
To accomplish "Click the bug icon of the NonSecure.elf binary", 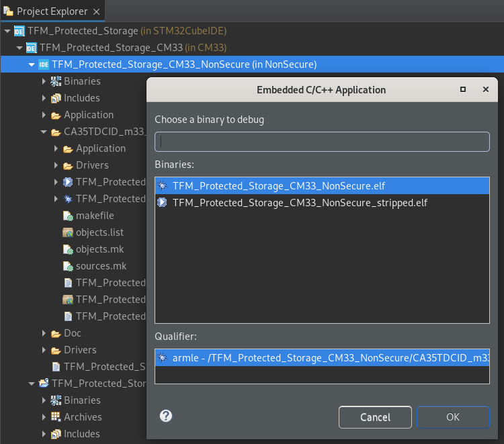I will click(163, 185).
